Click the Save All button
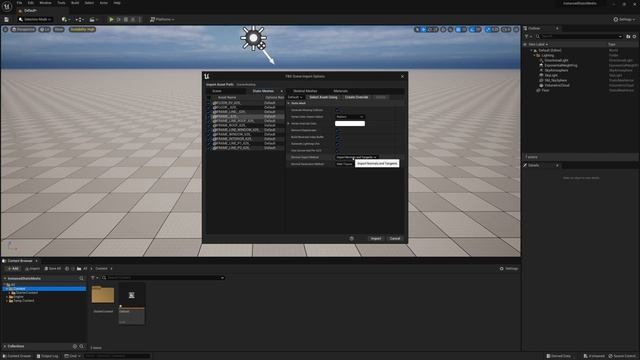Screen dimensions: 640x360 point(53,269)
